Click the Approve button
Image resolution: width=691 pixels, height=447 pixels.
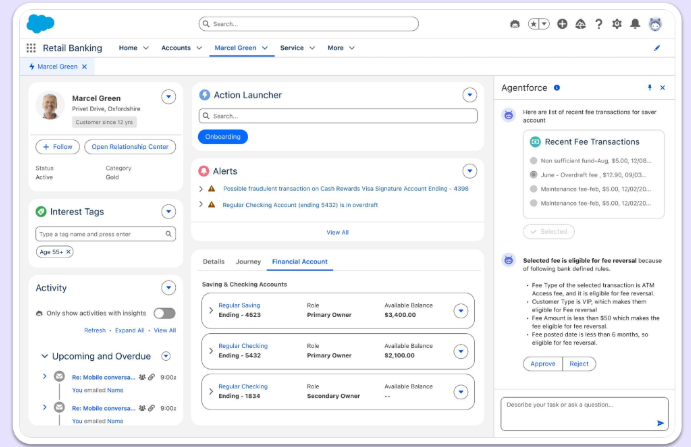point(542,364)
